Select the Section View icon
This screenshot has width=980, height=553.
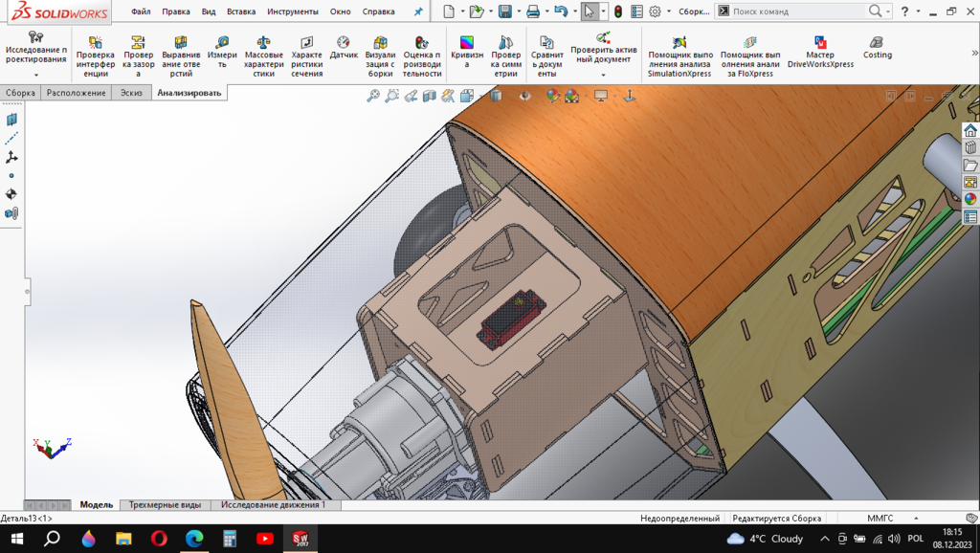[430, 96]
